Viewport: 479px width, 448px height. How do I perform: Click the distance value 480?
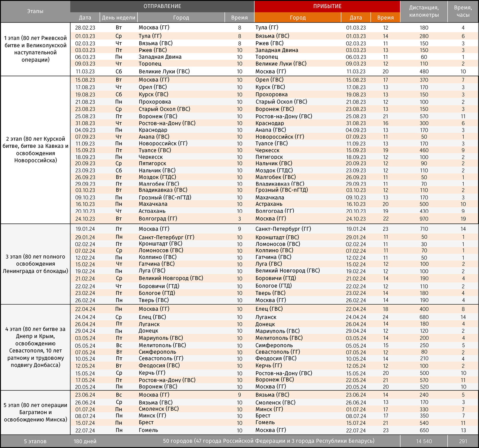[x=424, y=72]
